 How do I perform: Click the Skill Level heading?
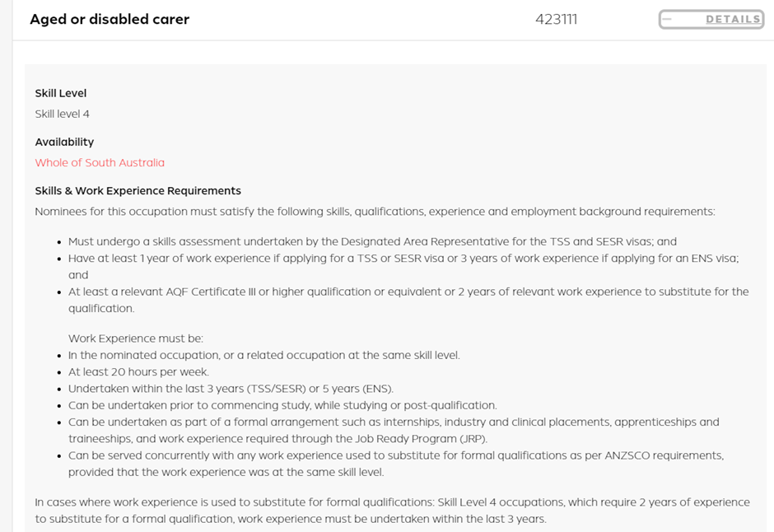tap(61, 93)
